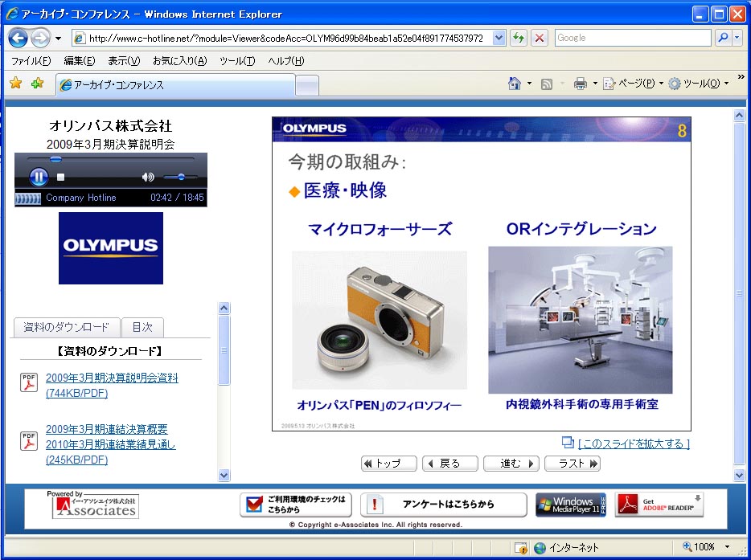Screen dimensions: 751x560
Task: Click the red Stop loading icon
Action: coord(540,38)
